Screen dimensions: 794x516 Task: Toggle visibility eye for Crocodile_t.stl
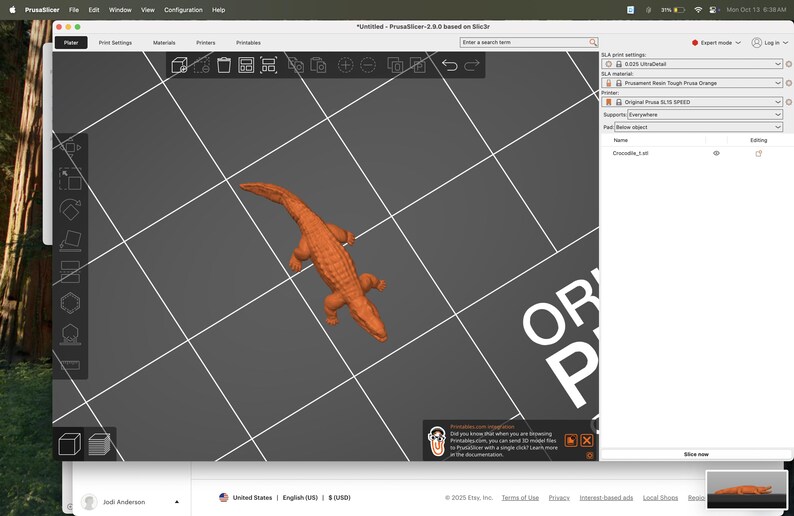716,153
